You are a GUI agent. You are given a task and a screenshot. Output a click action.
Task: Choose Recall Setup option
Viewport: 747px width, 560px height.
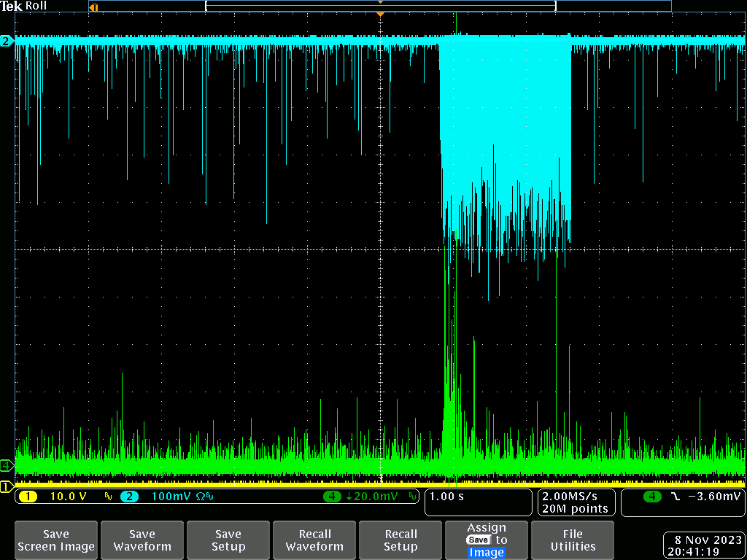click(400, 540)
